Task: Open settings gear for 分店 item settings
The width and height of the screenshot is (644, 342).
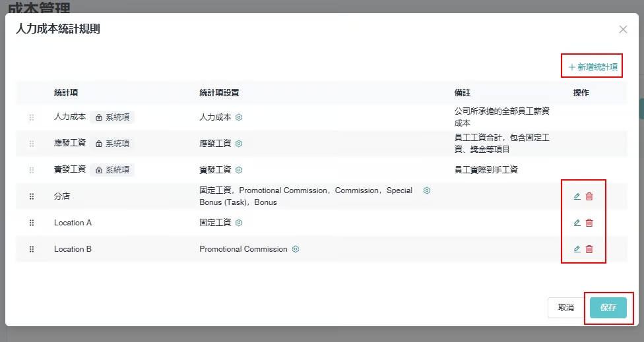Action: coord(427,190)
